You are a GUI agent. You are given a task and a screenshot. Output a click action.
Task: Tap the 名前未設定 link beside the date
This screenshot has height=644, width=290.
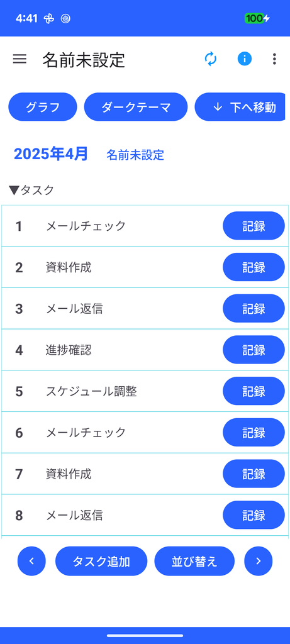(x=135, y=155)
